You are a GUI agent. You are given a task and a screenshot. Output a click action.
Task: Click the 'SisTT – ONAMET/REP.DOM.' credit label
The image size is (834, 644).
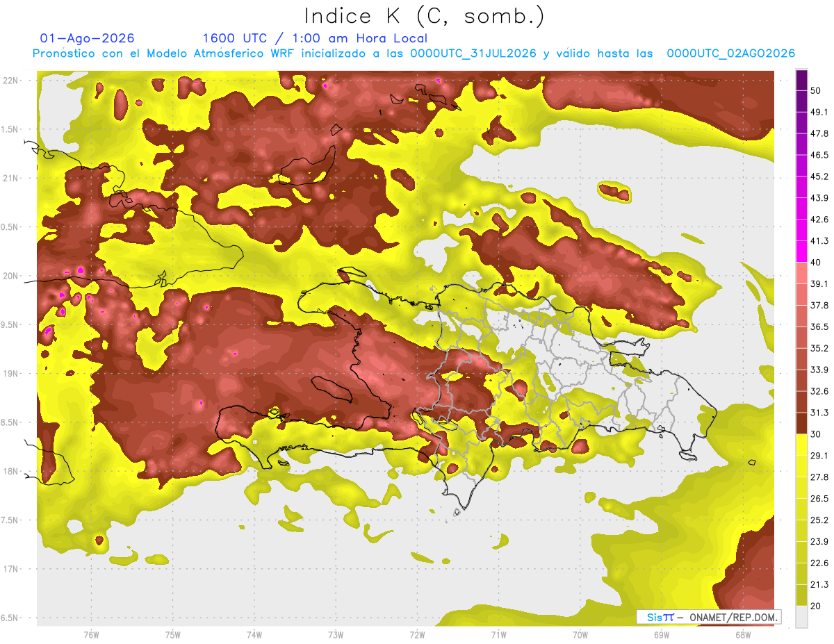click(x=708, y=617)
